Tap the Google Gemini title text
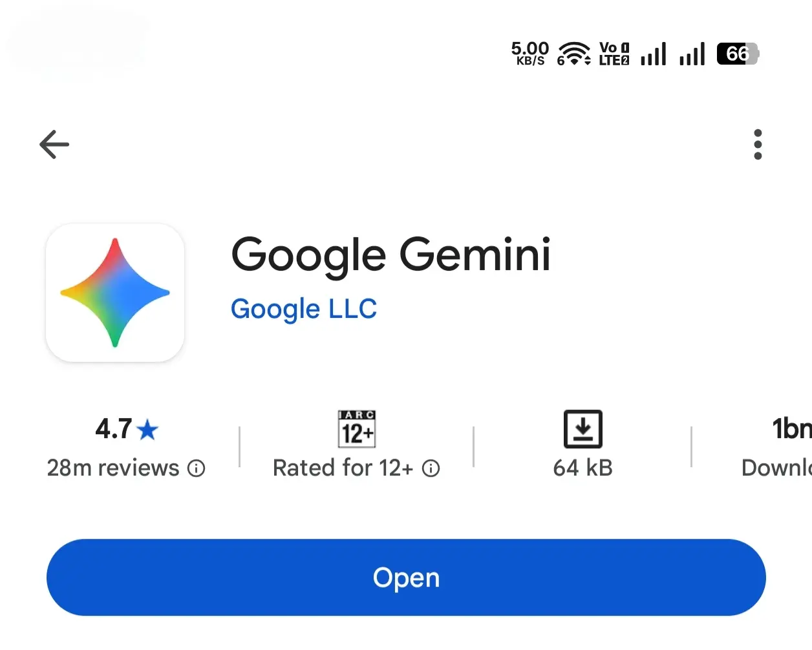812x650 pixels. click(391, 255)
